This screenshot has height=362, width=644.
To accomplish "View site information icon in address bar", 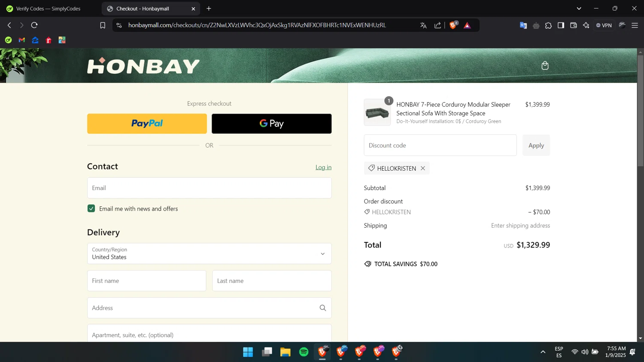I will [x=119, y=25].
